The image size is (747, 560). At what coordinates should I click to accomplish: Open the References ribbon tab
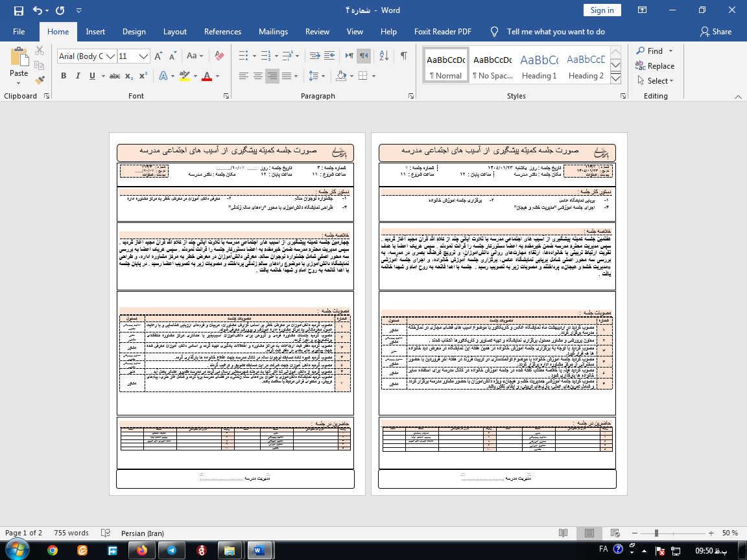[x=222, y=32]
